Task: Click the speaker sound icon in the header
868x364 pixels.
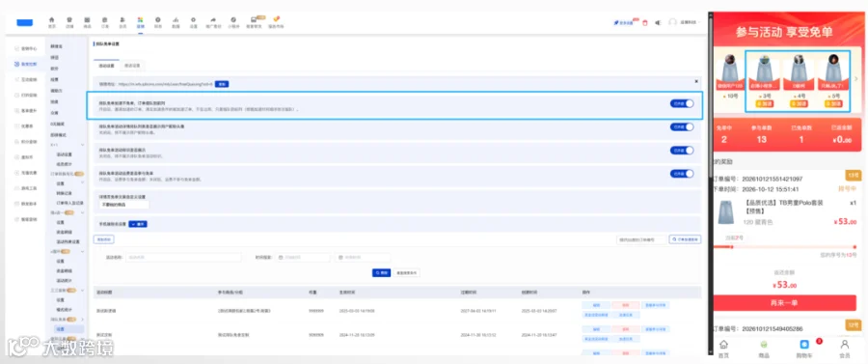Action: [658, 23]
